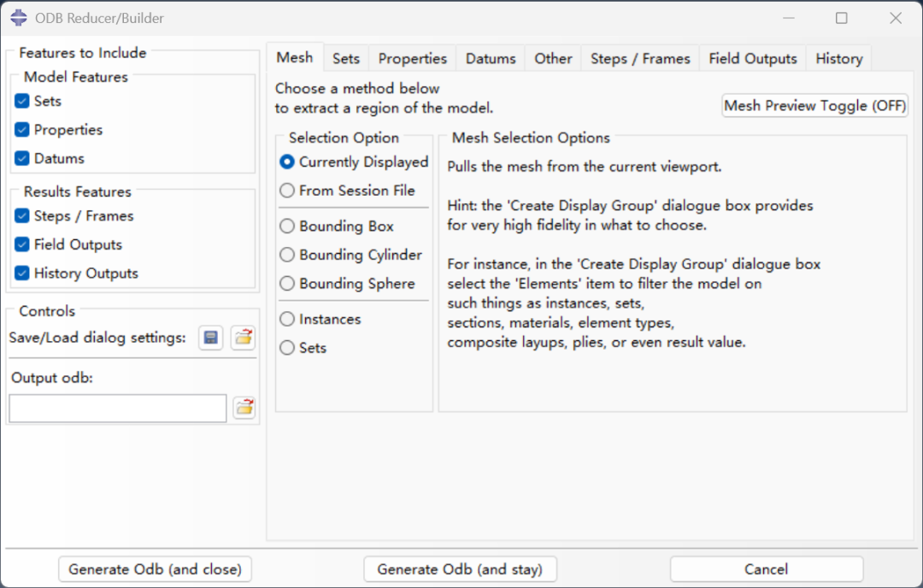Viewport: 923px width, 588px height.
Task: Click Generate Odb (and close) button
Action: coord(155,569)
